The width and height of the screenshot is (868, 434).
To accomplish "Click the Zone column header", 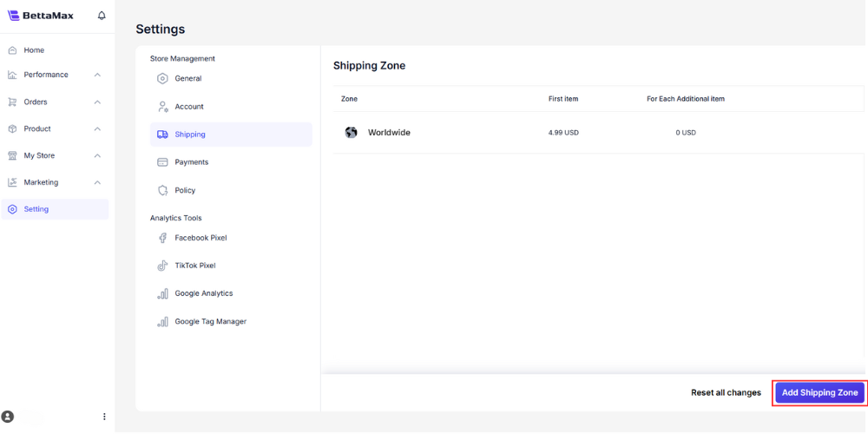I will coord(349,99).
